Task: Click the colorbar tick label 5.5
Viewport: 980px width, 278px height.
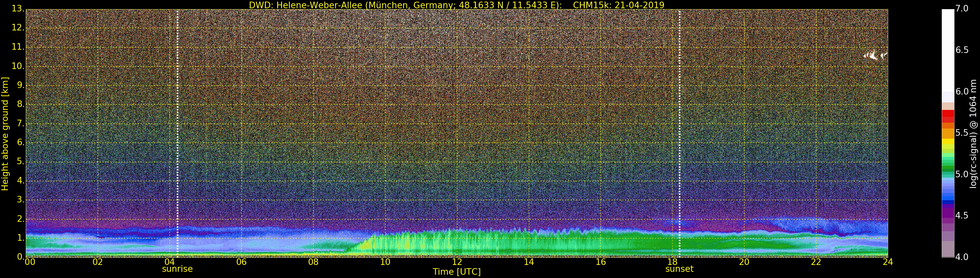Action: [962, 133]
